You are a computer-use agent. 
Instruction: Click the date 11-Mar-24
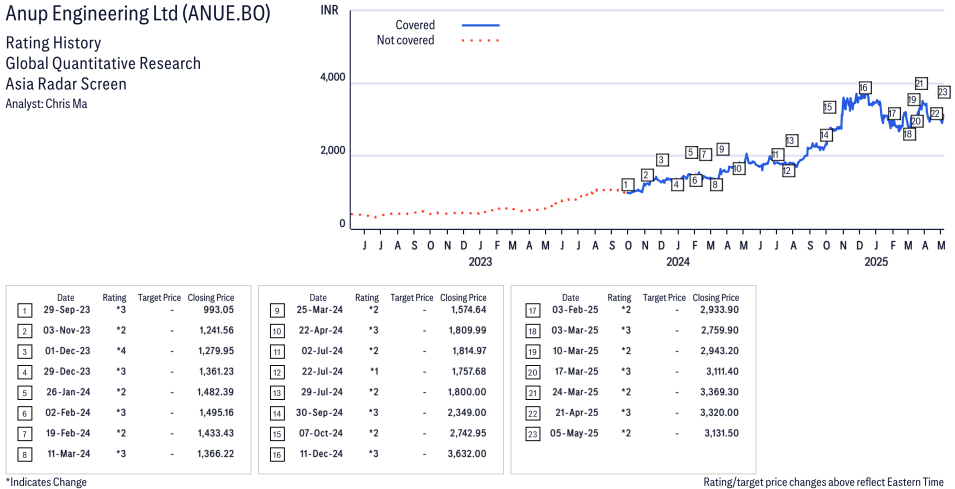(69, 454)
